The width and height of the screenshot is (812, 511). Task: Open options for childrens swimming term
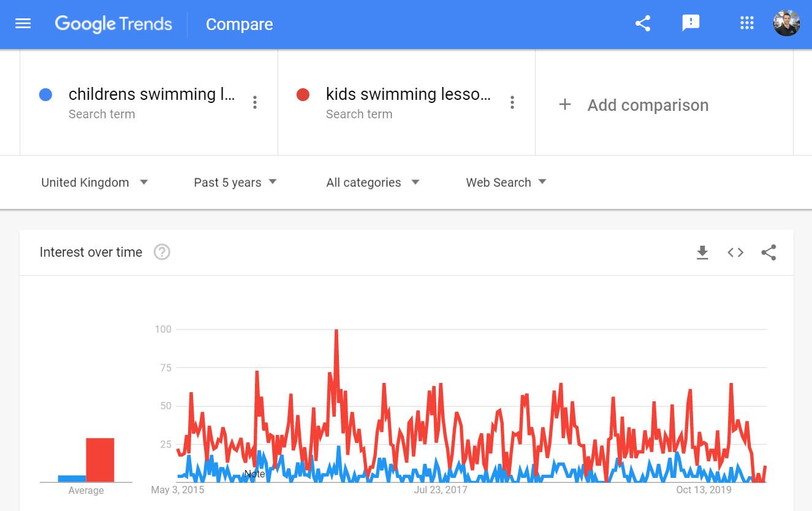click(255, 103)
